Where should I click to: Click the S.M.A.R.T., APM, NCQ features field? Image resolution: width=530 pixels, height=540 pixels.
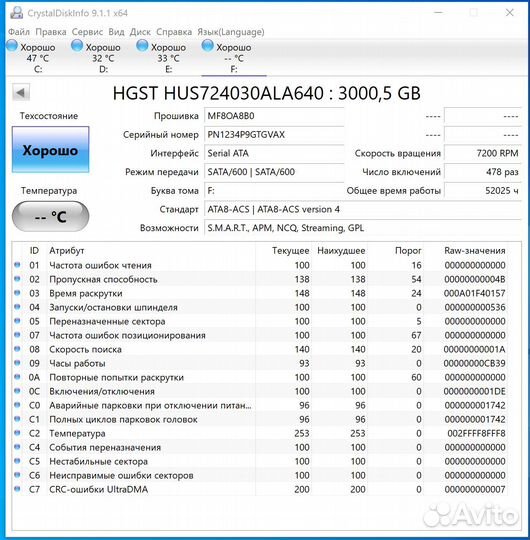pyautogui.click(x=362, y=228)
